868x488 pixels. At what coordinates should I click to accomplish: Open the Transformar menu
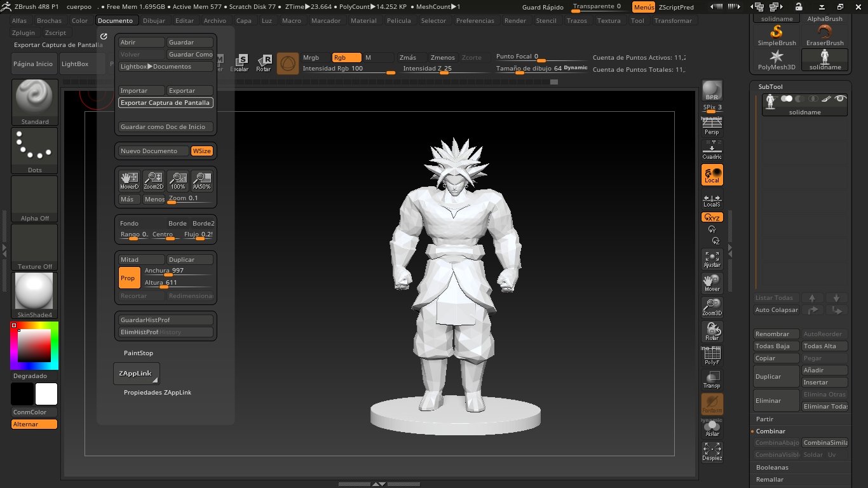tap(673, 20)
